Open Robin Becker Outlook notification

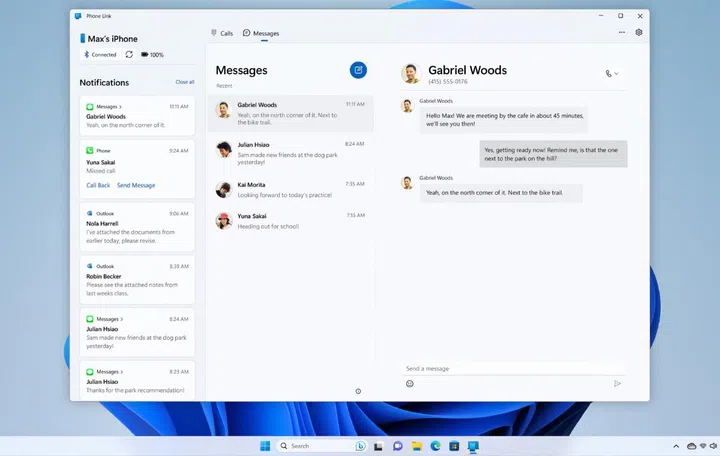[137, 280]
